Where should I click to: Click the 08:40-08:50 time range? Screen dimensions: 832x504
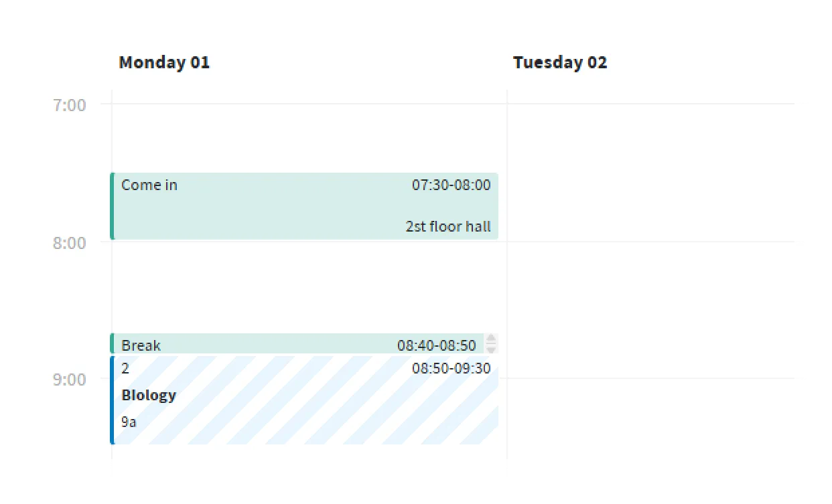click(x=436, y=345)
